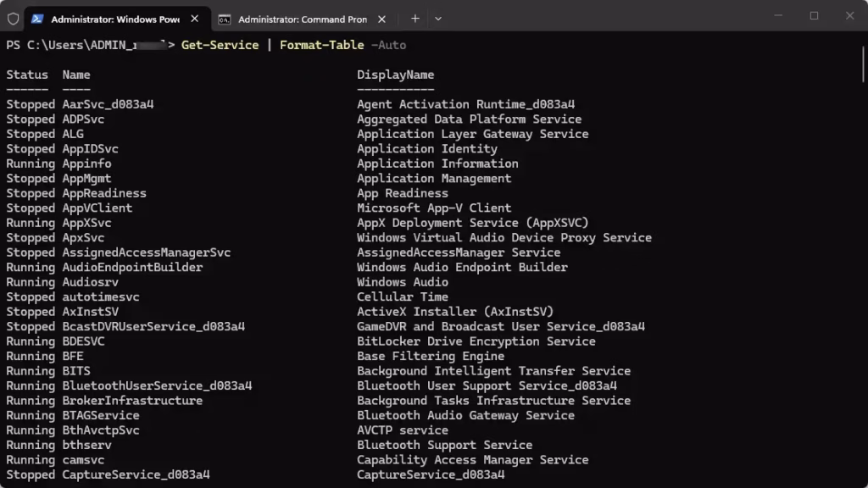Image resolution: width=868 pixels, height=488 pixels.
Task: Close the Windows PowerShell tab
Action: (195, 19)
